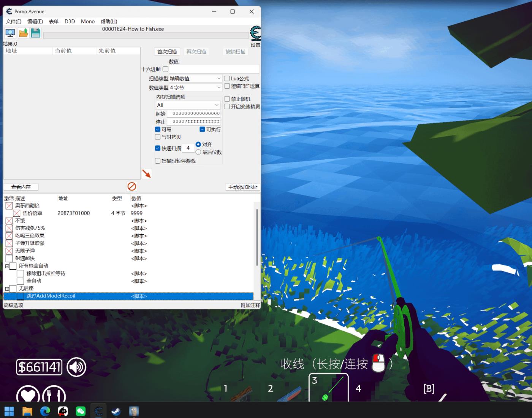
Task: Click the 起始 start address field
Action: (x=194, y=113)
